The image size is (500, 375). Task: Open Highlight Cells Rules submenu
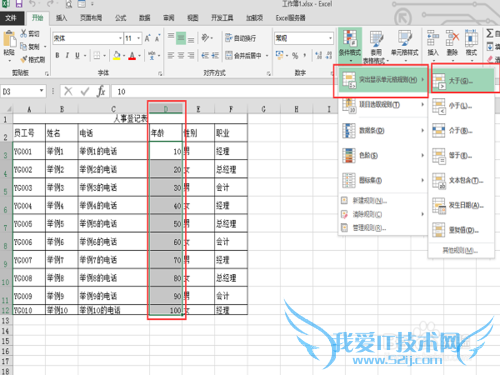pyautogui.click(x=382, y=80)
